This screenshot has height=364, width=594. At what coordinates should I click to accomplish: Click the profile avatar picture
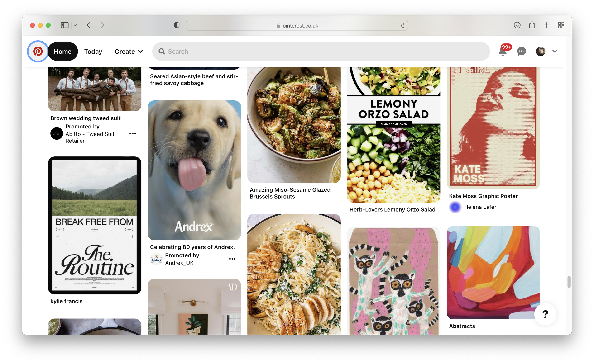pos(540,51)
